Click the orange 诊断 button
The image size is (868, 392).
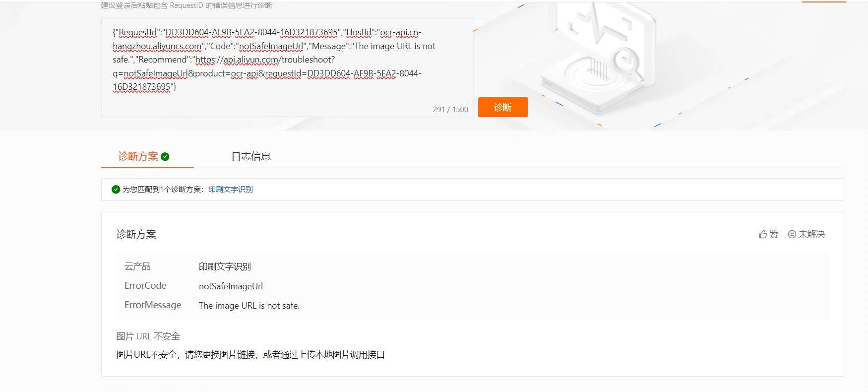[502, 107]
